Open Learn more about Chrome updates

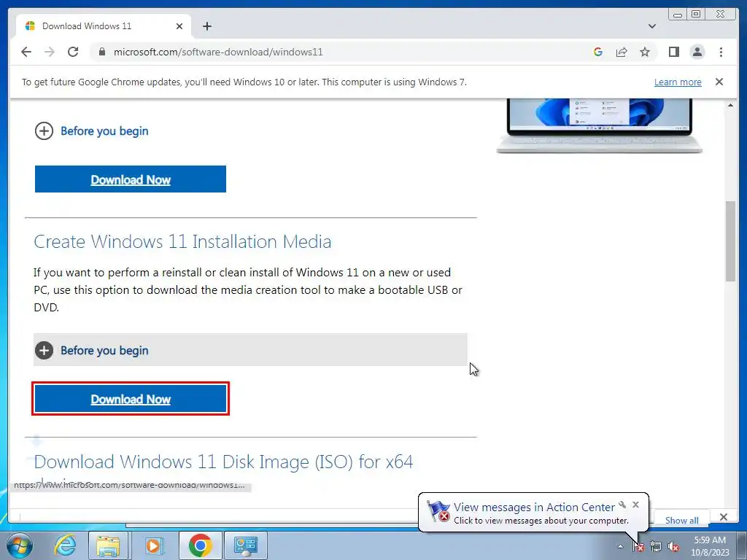[678, 82]
